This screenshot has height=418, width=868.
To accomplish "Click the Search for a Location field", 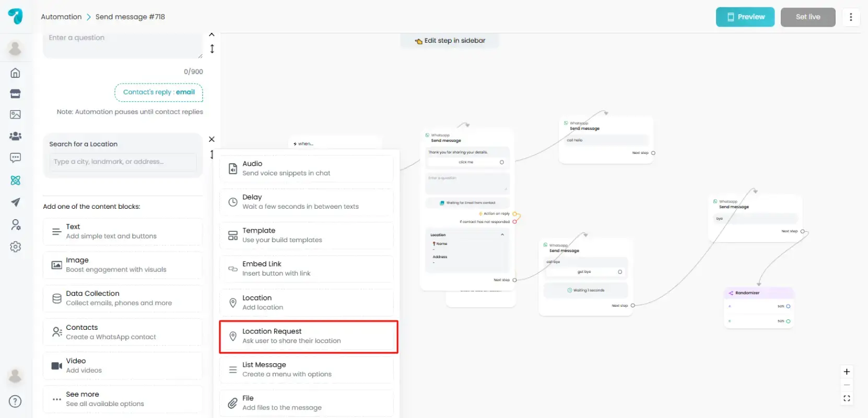I will coord(123,162).
